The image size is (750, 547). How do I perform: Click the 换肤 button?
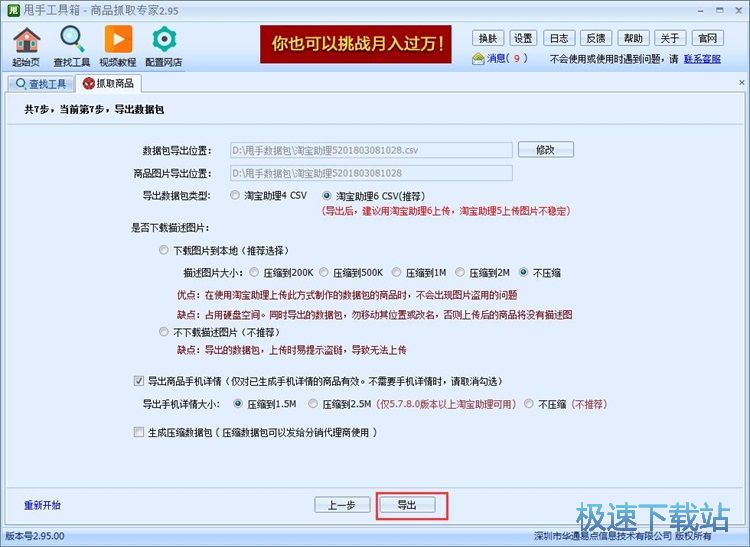[x=488, y=38]
